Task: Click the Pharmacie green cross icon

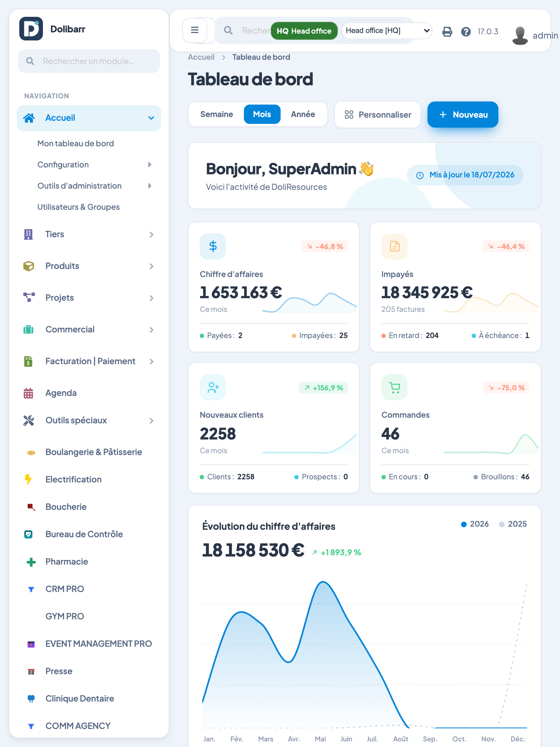Action: (x=31, y=562)
